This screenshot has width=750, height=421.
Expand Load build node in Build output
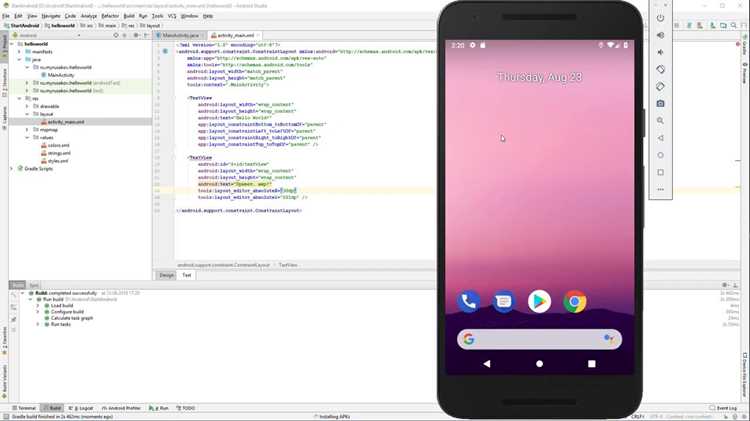tap(38, 306)
